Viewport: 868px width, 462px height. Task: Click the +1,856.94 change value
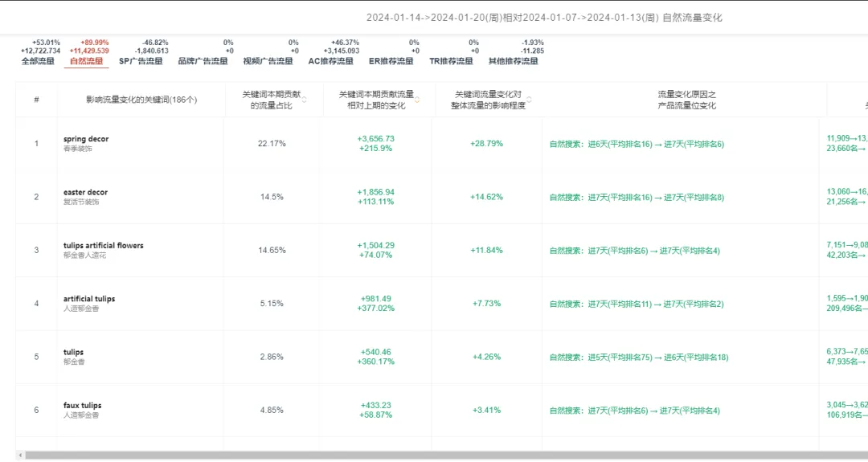coord(376,192)
